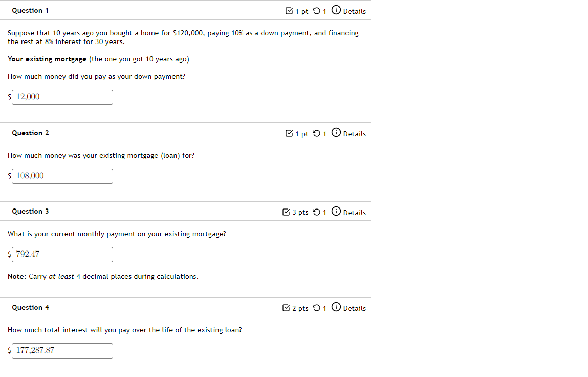This screenshot has height=377, width=588.
Task: Select the mortgage amount field showing 108,000
Action: pos(62,176)
